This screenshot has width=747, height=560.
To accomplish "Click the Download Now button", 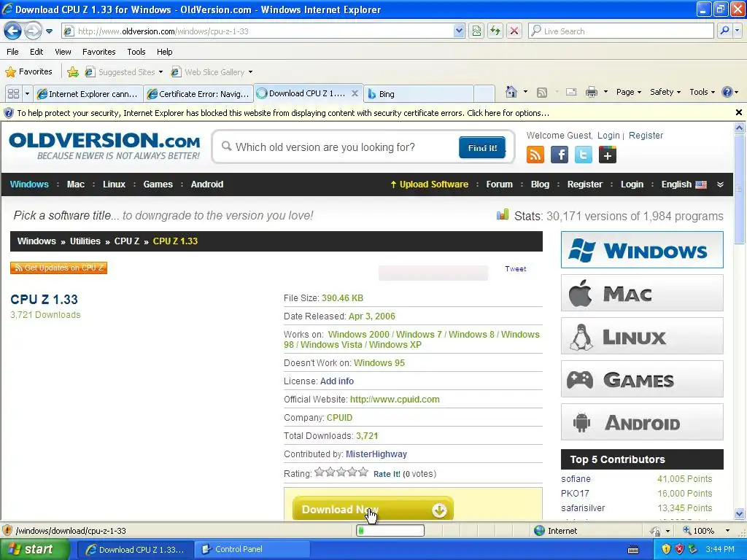I will [373, 508].
